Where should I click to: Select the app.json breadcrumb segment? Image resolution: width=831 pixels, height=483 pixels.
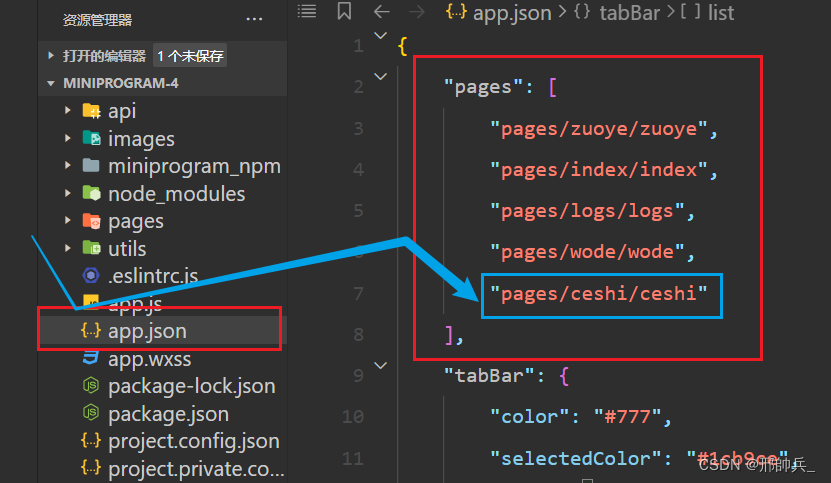click(x=512, y=12)
